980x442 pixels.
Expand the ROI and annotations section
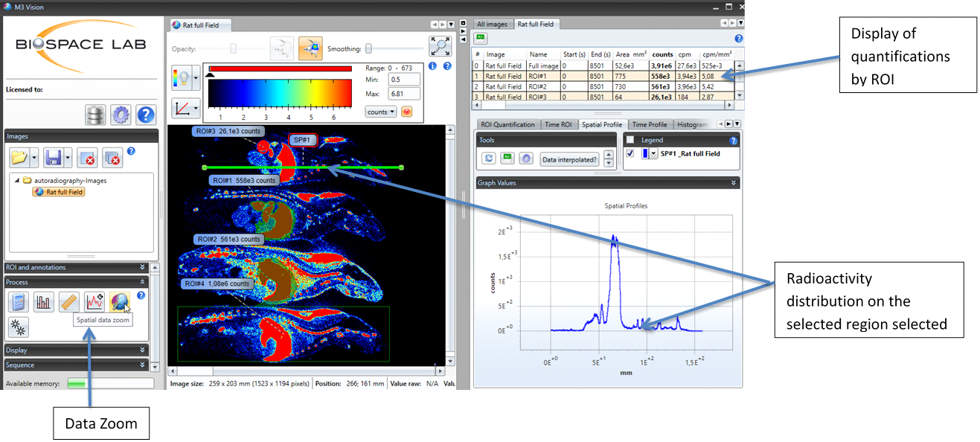pos(76,267)
